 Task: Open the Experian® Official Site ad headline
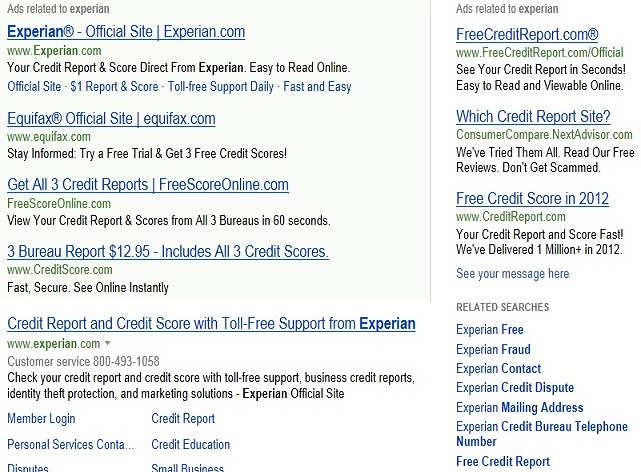tap(126, 31)
